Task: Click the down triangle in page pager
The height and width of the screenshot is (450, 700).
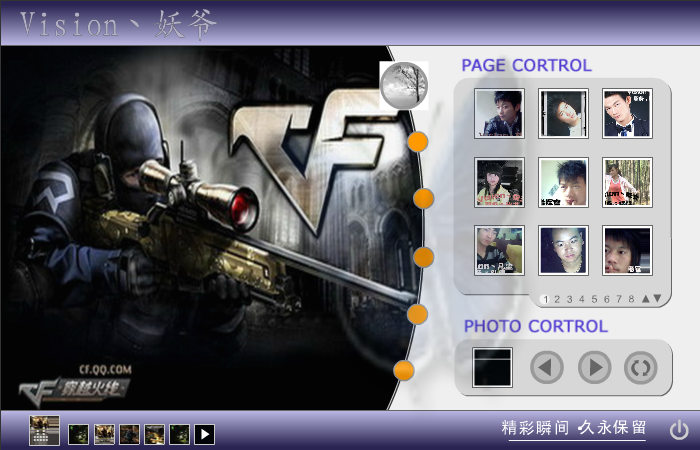Action: point(657,299)
